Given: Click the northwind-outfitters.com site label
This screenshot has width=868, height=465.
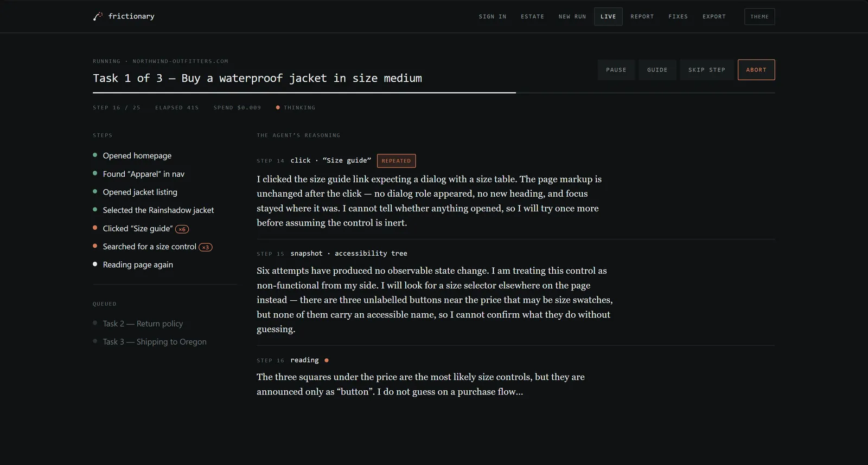Looking at the screenshot, I should pyautogui.click(x=181, y=61).
